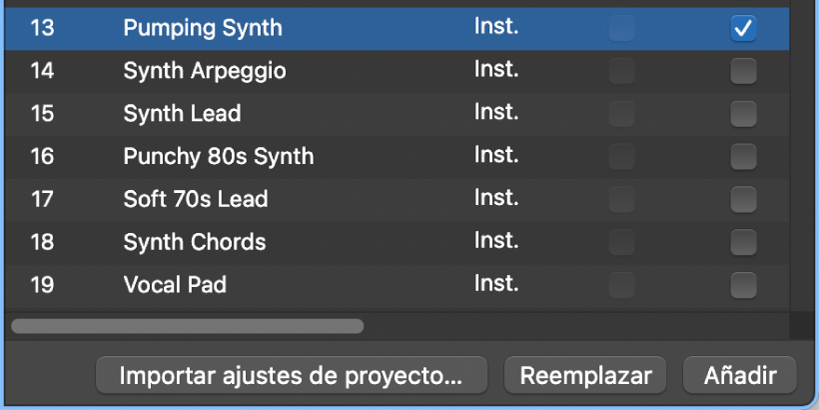Check the Soft 70s Lead right checkbox
This screenshot has height=410, width=819.
tap(743, 200)
